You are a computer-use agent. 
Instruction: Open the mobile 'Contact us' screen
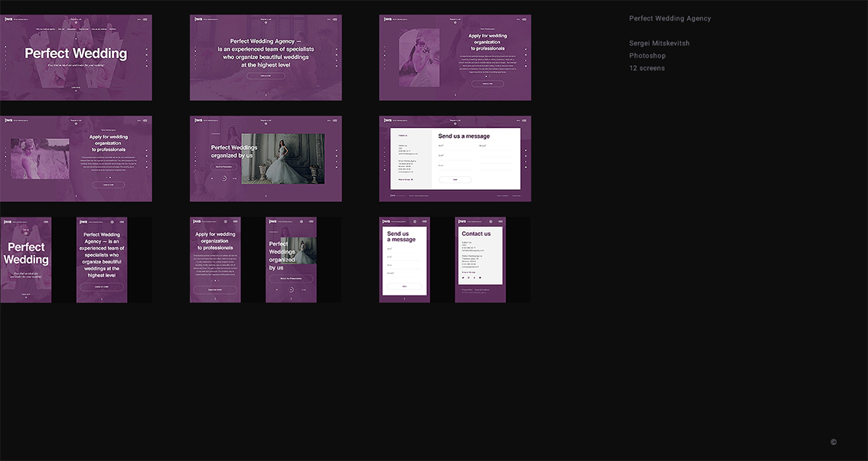coord(481,260)
